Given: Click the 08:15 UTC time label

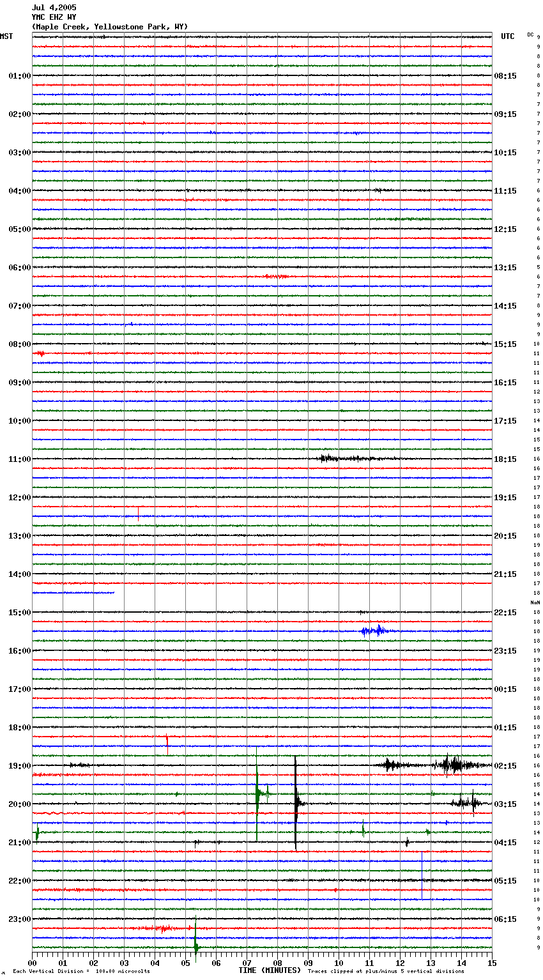Looking at the screenshot, I should (505, 76).
